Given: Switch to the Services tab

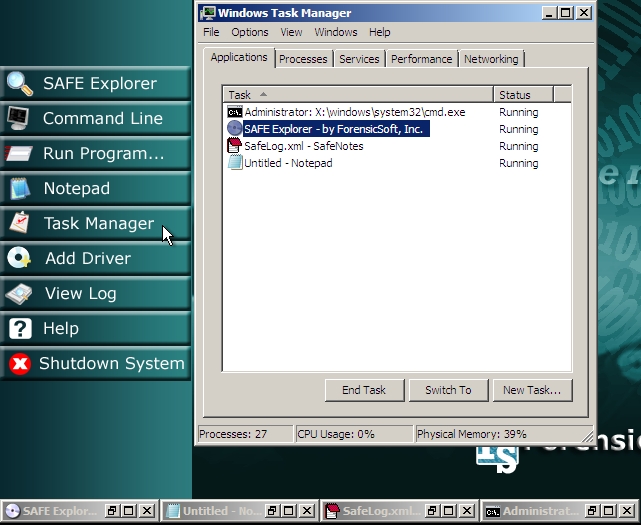Looking at the screenshot, I should click(359, 59).
